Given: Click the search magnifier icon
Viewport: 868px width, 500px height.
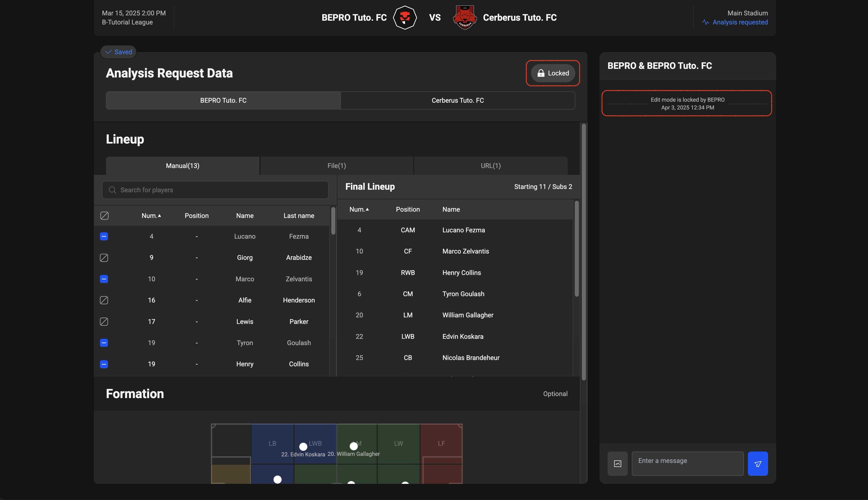Looking at the screenshot, I should click(112, 190).
